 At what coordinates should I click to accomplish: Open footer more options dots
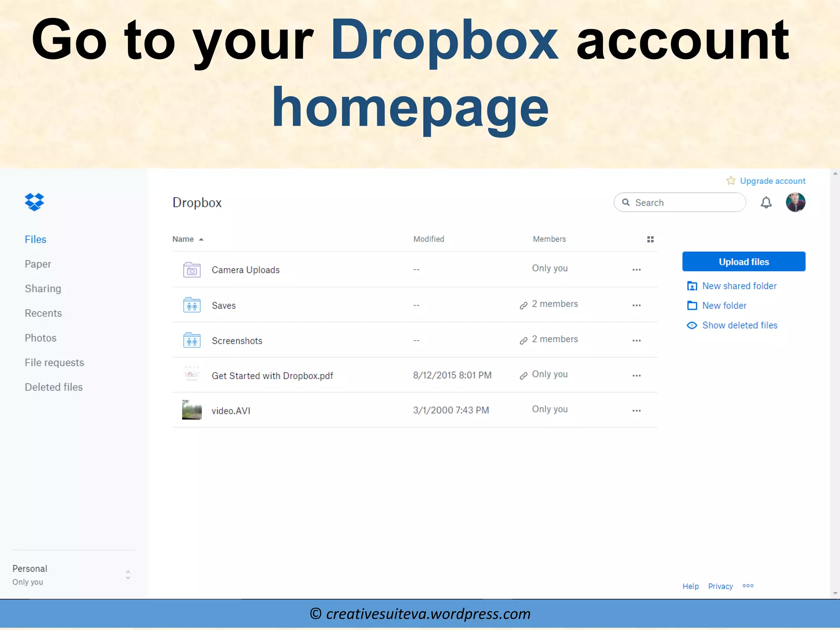[748, 586]
